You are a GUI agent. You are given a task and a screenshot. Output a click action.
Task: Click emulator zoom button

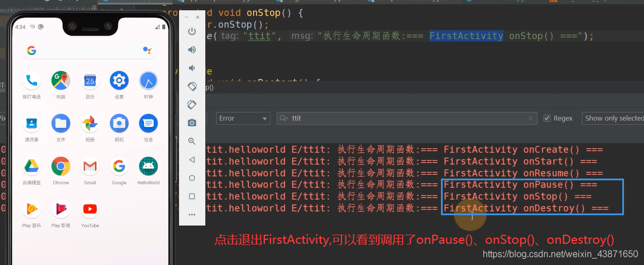click(x=192, y=141)
